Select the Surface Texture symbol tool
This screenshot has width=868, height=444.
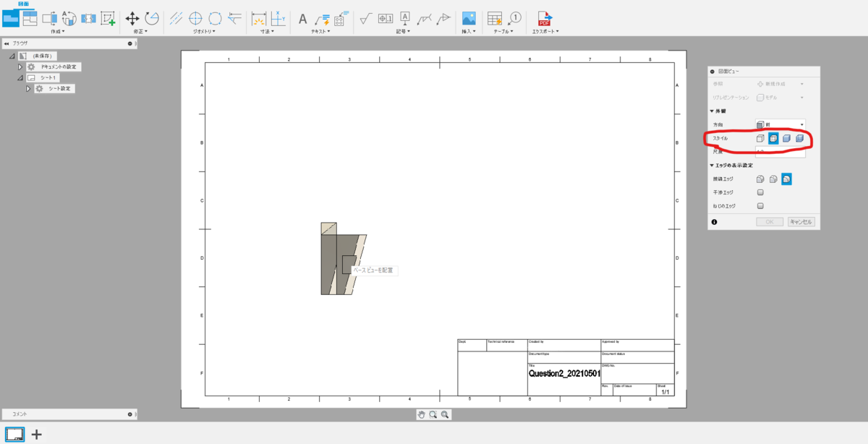click(366, 19)
